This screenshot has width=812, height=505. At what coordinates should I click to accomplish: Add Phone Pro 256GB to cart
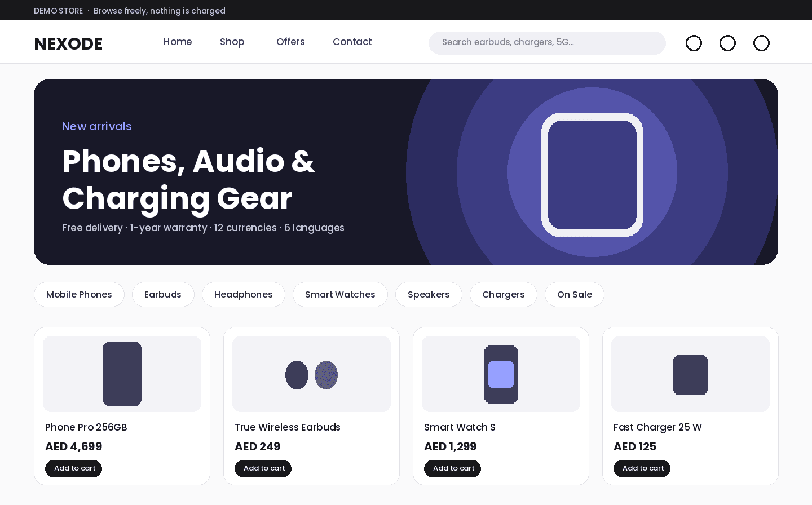click(73, 468)
